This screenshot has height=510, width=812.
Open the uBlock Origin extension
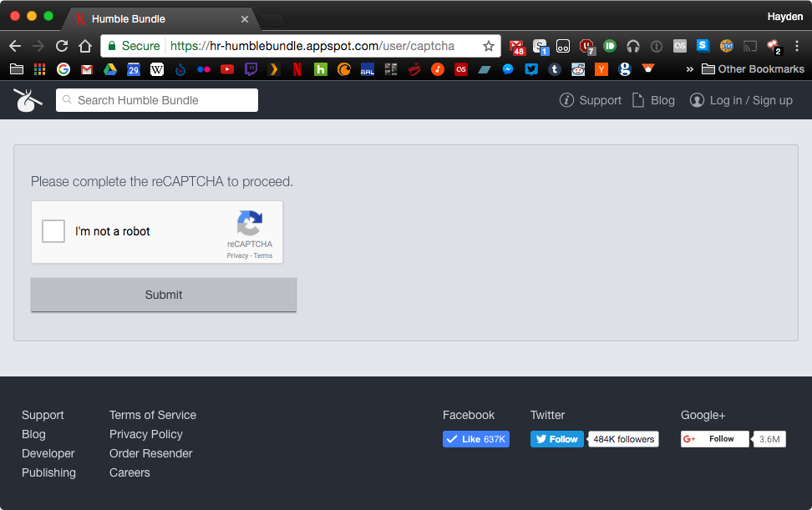(586, 47)
